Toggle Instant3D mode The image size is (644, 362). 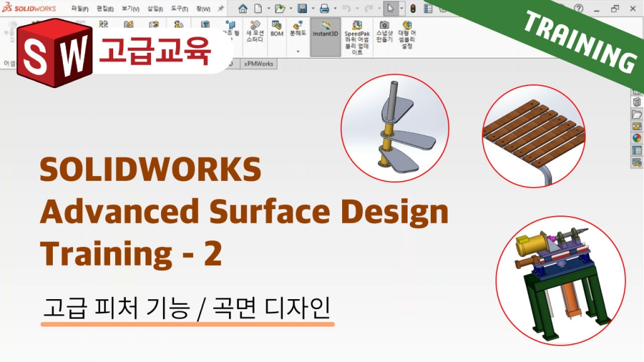[x=325, y=37]
